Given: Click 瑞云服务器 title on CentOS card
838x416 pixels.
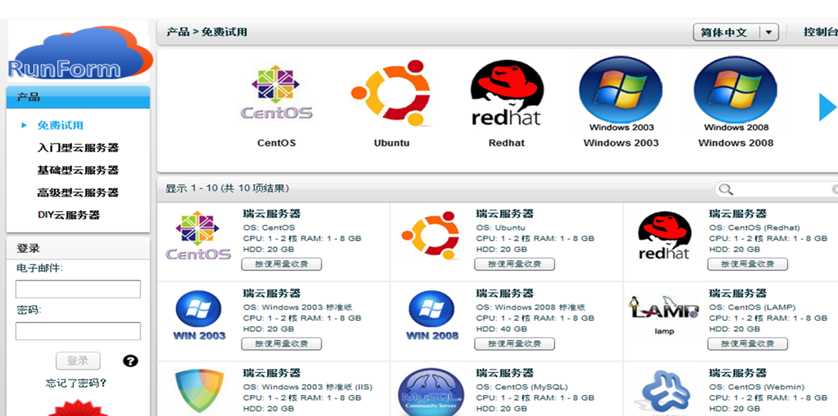Looking at the screenshot, I should [271, 214].
